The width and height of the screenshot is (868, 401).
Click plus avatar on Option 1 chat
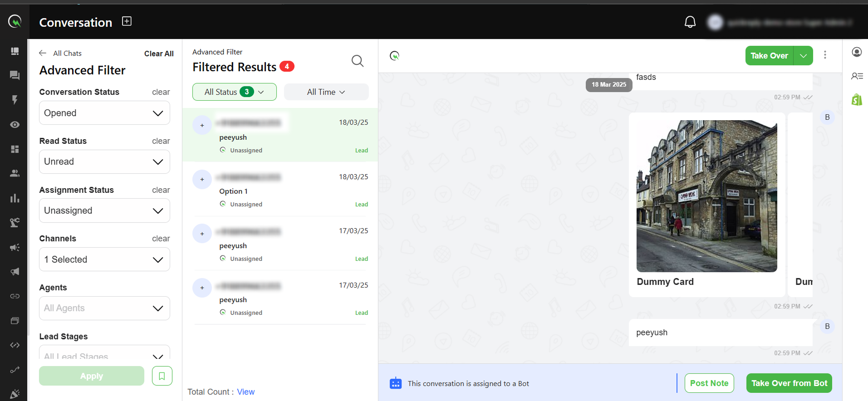(202, 180)
